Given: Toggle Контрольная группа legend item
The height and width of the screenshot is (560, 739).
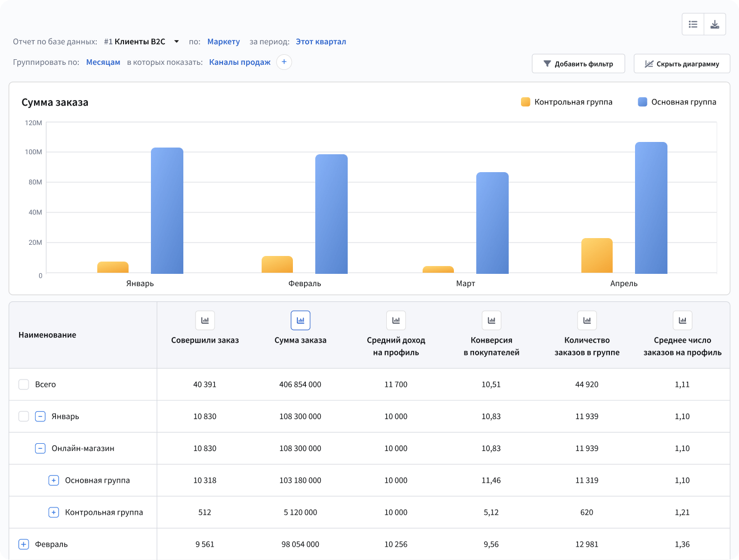Looking at the screenshot, I should click(x=566, y=102).
